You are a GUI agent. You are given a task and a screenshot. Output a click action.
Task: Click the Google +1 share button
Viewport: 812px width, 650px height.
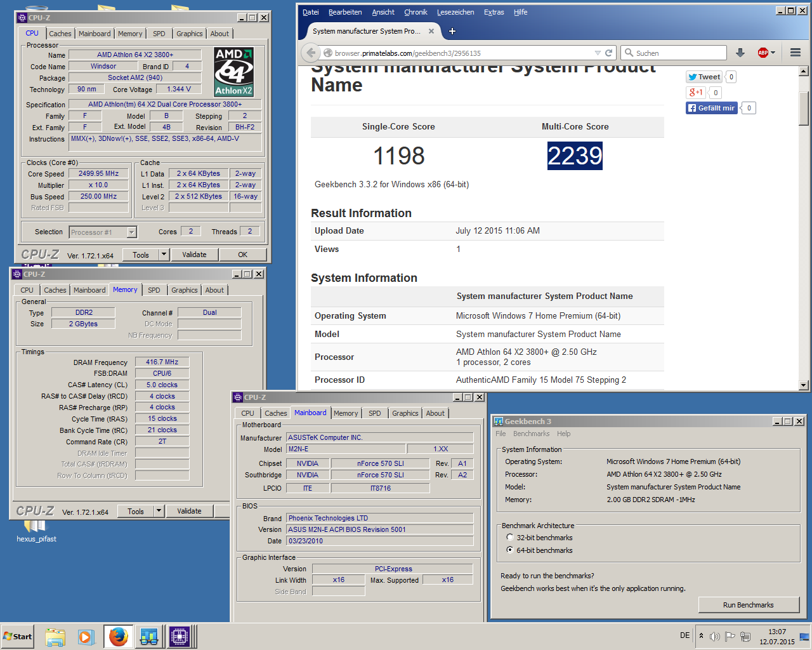(x=696, y=93)
